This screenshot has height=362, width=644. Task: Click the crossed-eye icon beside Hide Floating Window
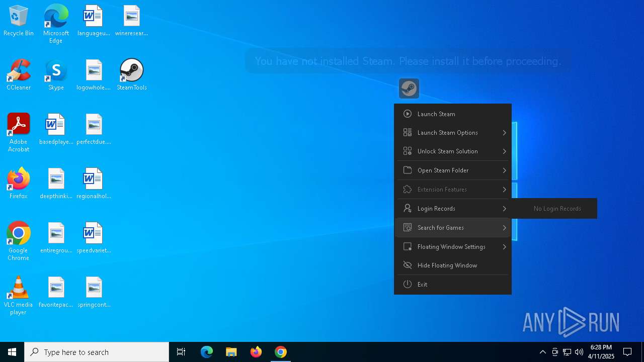(x=408, y=265)
